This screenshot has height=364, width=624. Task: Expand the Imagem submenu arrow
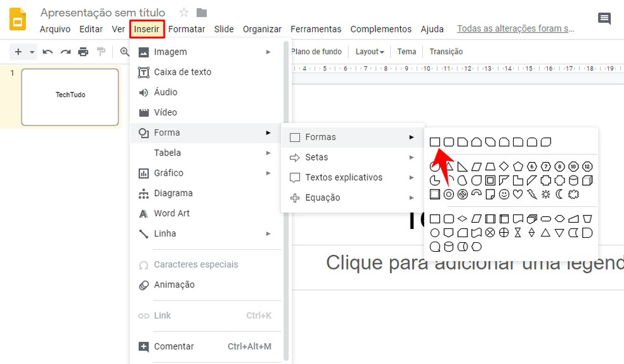click(268, 52)
